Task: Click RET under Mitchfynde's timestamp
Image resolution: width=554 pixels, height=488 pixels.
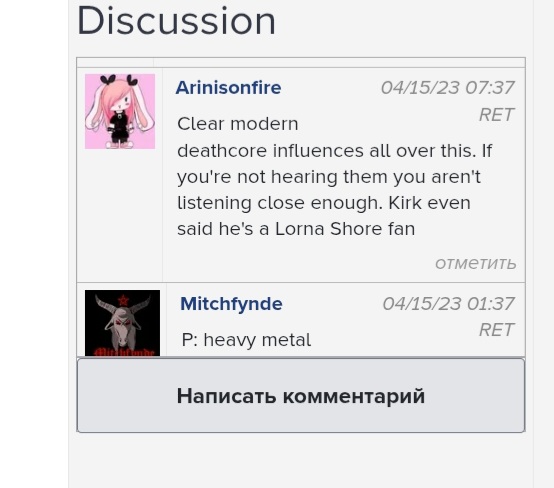Action: point(496,330)
